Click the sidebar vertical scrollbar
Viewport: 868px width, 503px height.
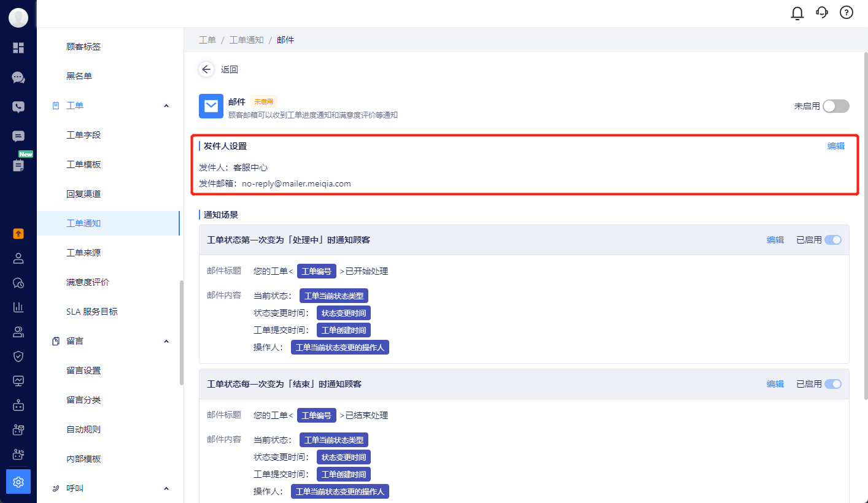point(181,333)
